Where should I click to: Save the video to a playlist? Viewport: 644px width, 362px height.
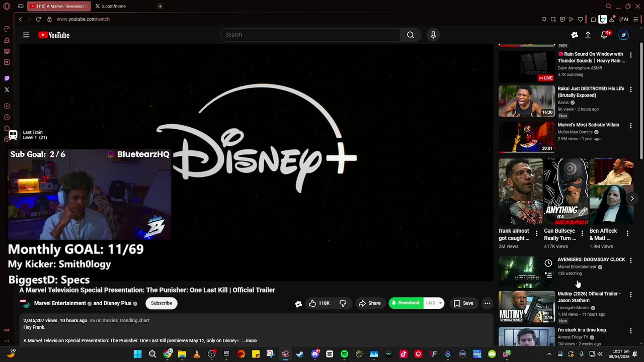click(x=463, y=303)
